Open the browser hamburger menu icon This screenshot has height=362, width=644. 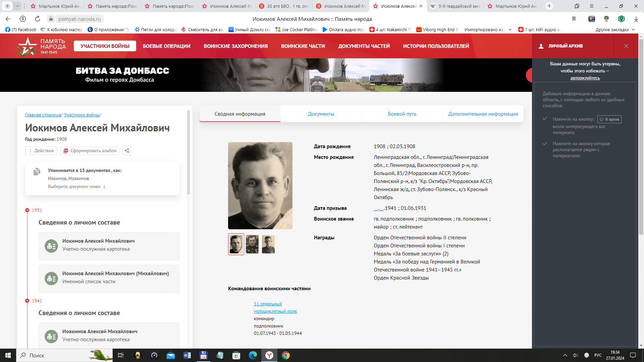[x=592, y=6]
